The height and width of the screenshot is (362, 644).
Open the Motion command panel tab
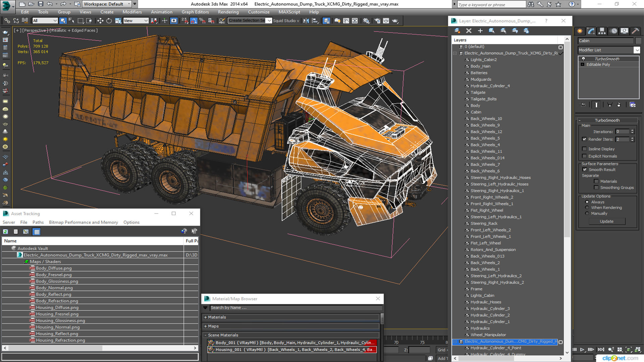click(x=614, y=31)
